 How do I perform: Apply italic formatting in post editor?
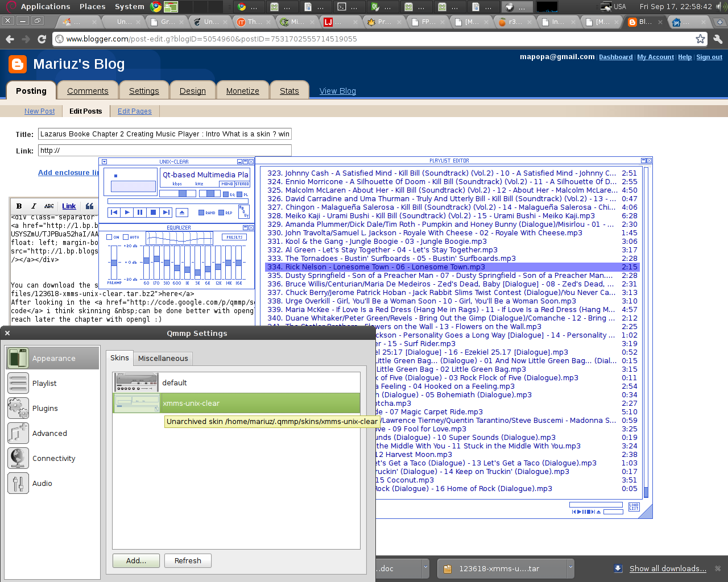point(34,206)
